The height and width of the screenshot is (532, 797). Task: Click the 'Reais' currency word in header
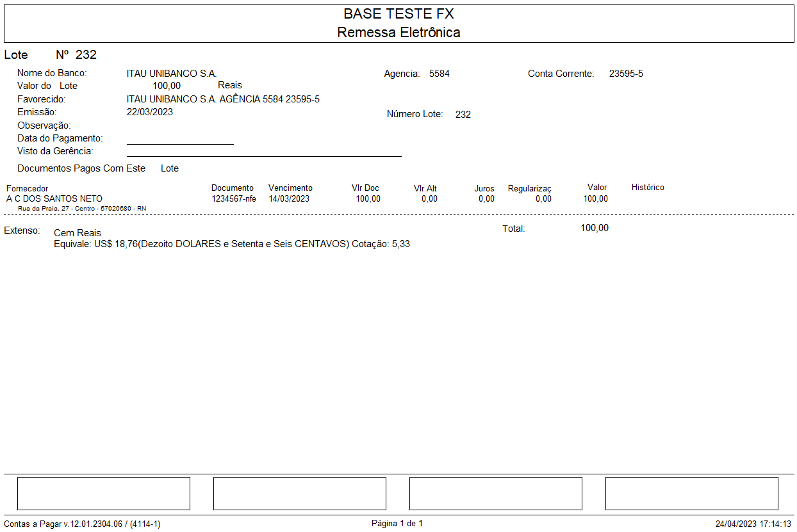click(x=230, y=85)
